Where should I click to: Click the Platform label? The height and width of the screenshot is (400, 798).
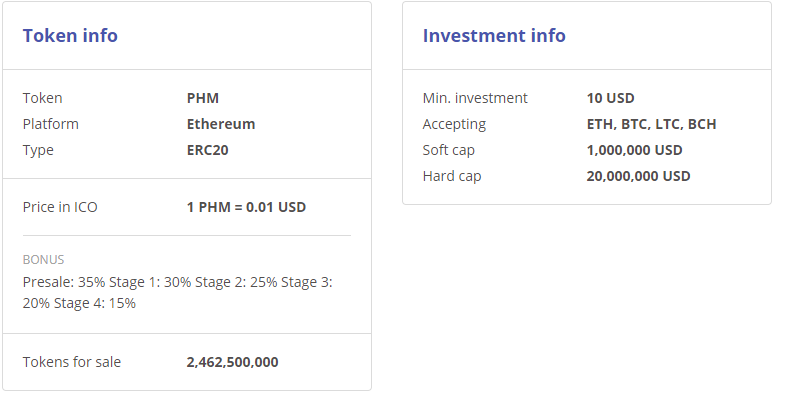click(x=50, y=124)
